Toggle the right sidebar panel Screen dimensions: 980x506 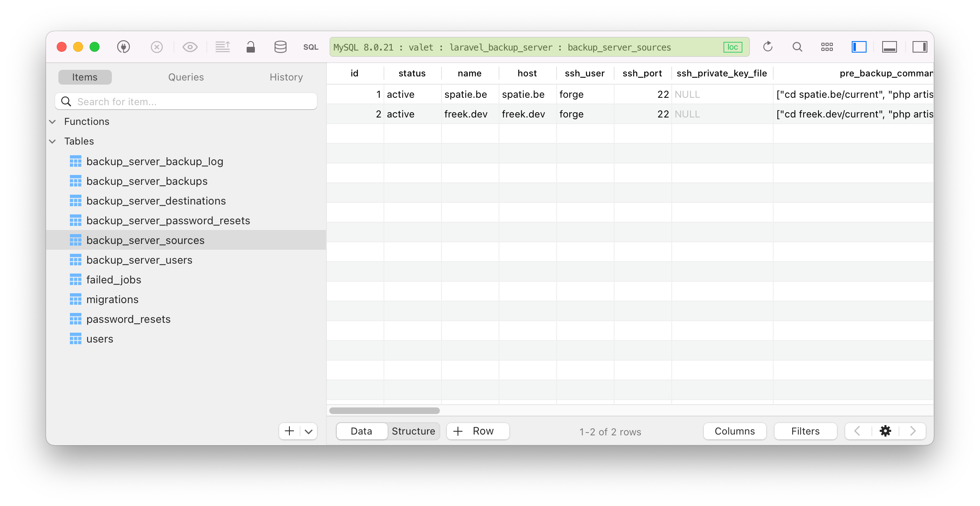920,47
